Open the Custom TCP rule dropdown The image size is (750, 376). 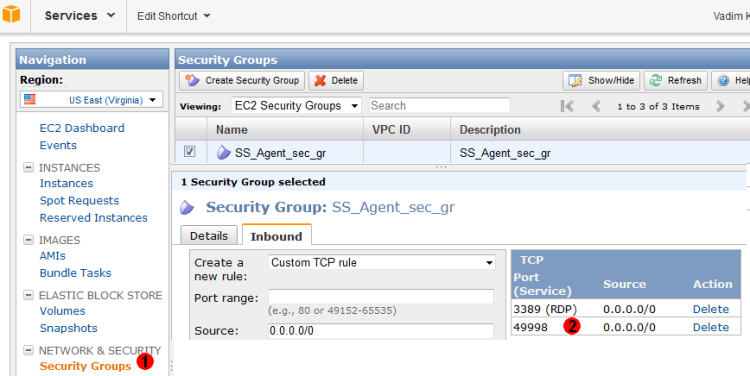pos(381,263)
